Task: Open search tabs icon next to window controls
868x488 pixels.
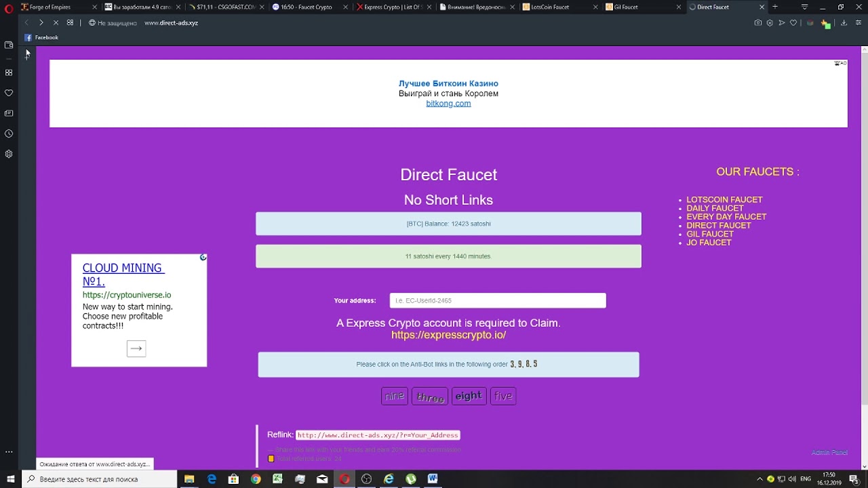Action: coord(805,7)
